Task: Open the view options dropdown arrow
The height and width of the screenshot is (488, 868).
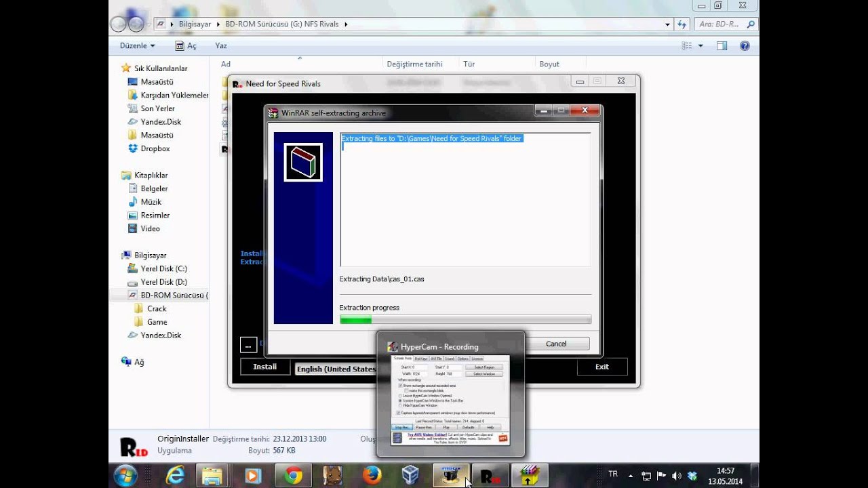Action: (701, 45)
